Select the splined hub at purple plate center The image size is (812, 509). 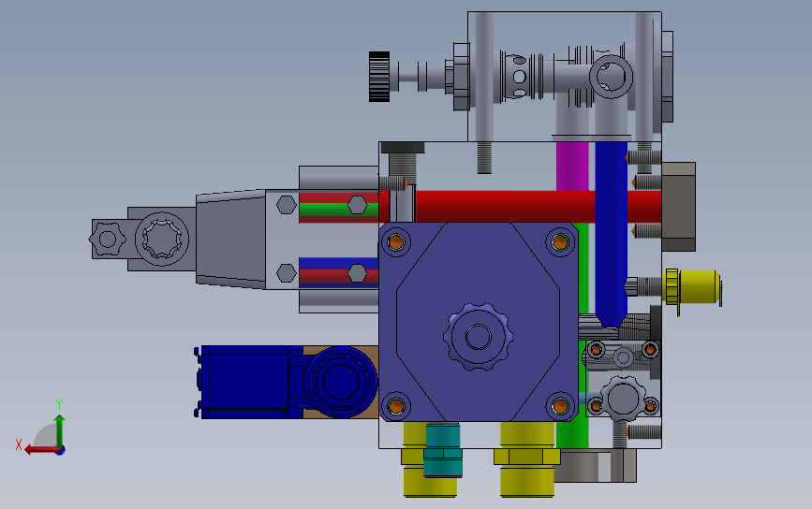[x=478, y=337]
